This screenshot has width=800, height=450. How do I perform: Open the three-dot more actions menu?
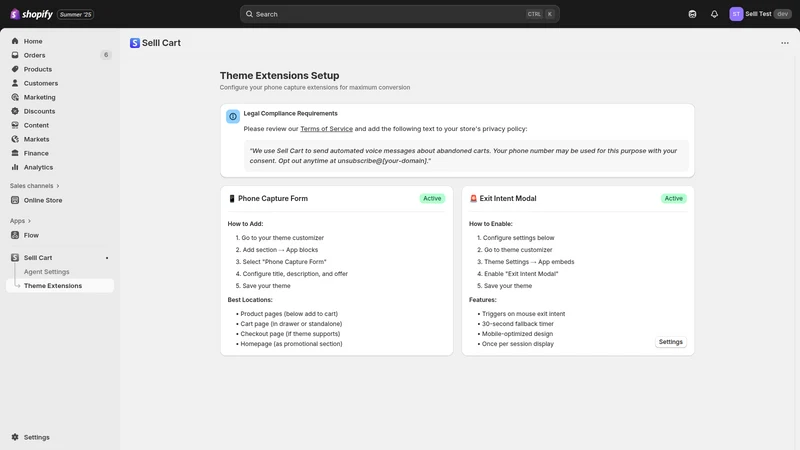click(785, 43)
